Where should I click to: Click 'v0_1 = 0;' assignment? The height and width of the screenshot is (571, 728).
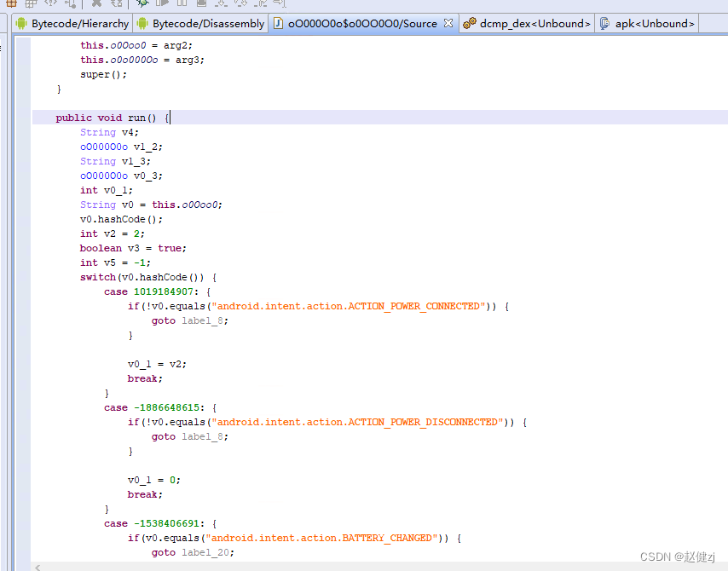154,480
